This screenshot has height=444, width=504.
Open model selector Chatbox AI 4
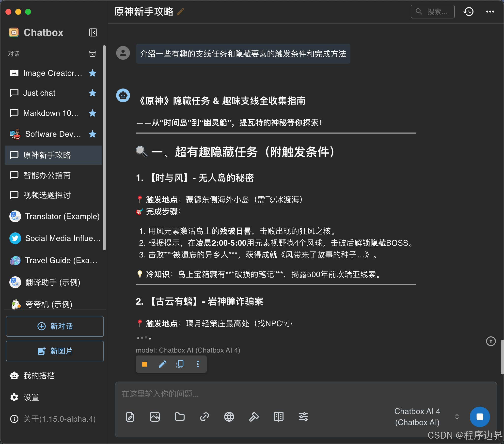click(x=417, y=417)
